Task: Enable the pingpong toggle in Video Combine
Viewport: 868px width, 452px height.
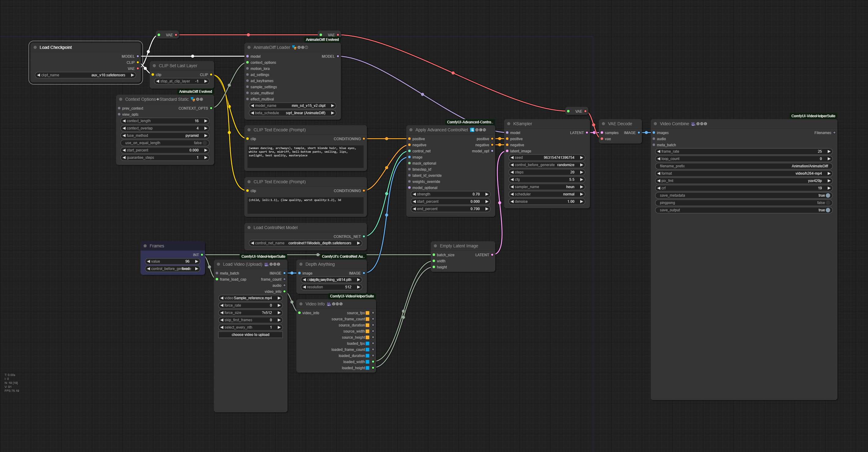Action: pos(828,203)
